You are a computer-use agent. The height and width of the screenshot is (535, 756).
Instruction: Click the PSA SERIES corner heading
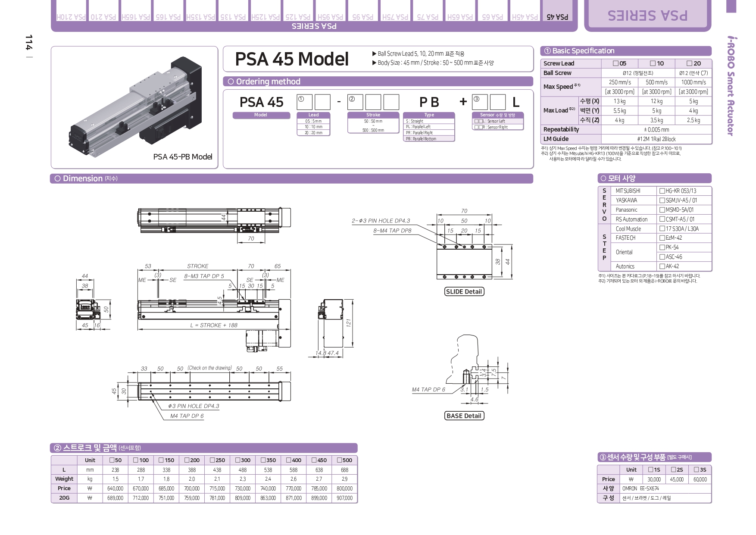click(647, 16)
